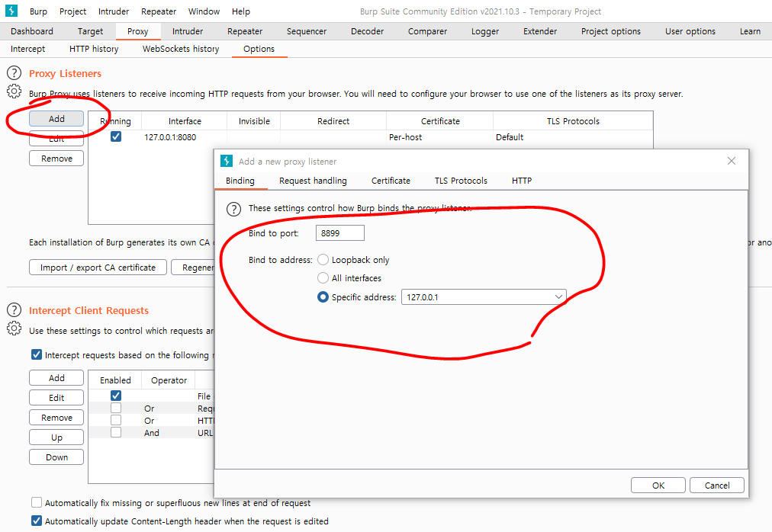772x532 pixels.
Task: Switch to Sequencer tab
Action: (x=306, y=31)
